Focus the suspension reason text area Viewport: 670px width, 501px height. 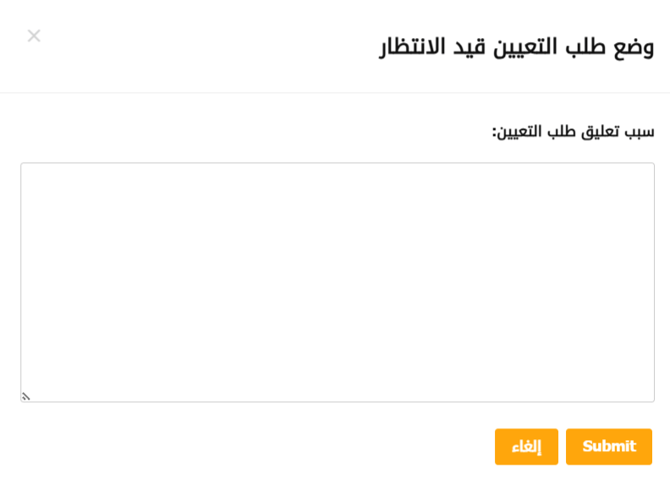click(337, 282)
